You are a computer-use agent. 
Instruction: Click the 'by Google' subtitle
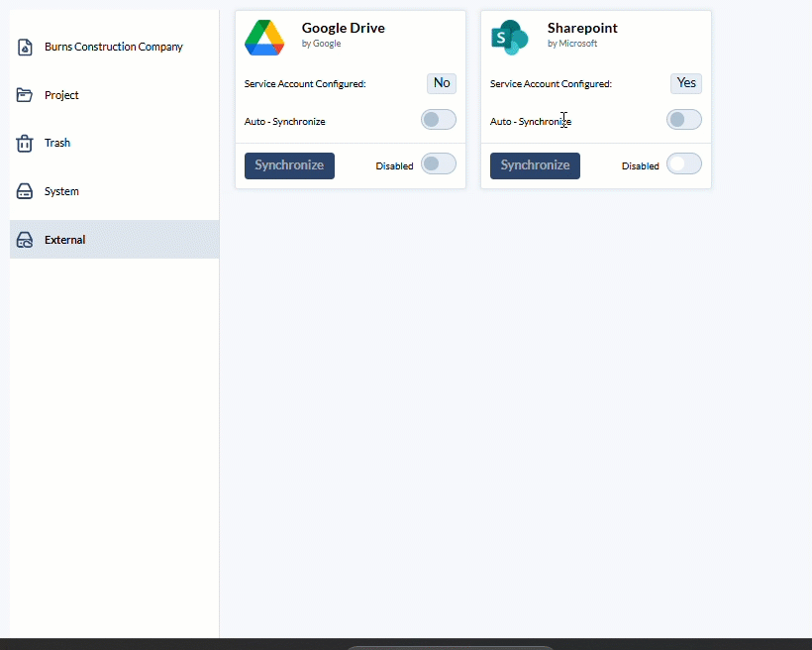coord(321,44)
